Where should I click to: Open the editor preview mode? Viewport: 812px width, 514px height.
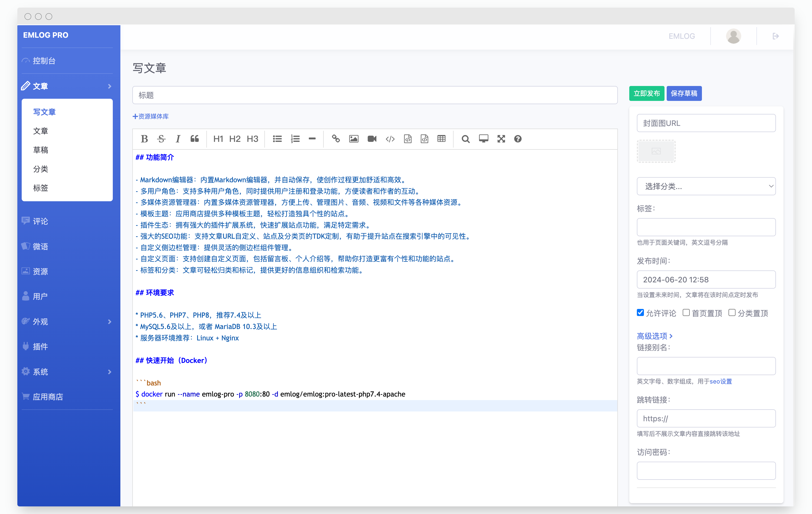pyautogui.click(x=484, y=139)
